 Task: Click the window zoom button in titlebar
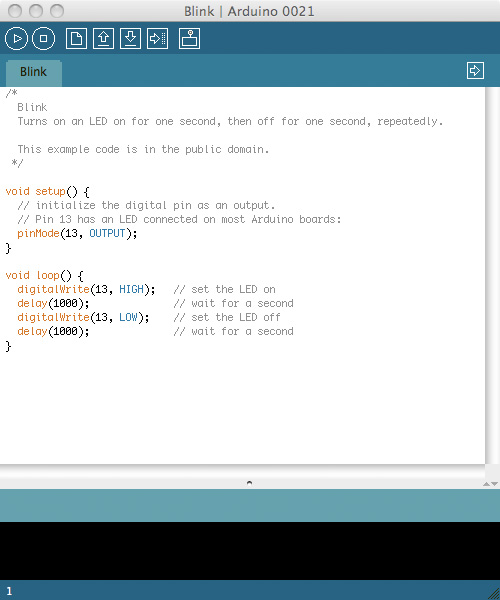57,11
